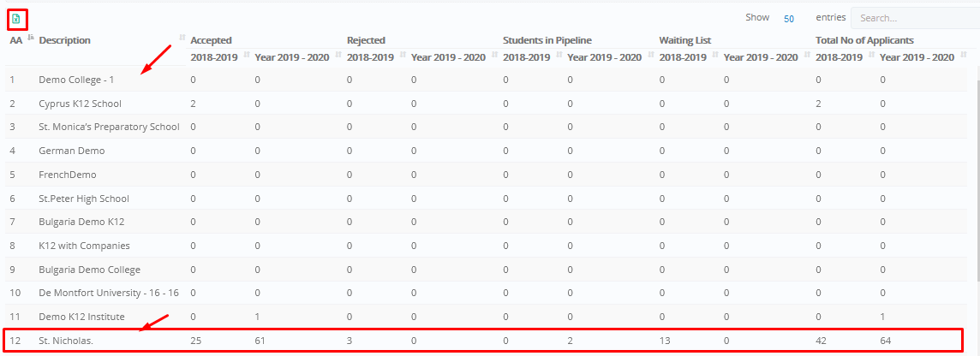Export the table with the Excel icon
Viewport: 980px width, 356px height.
click(16, 20)
